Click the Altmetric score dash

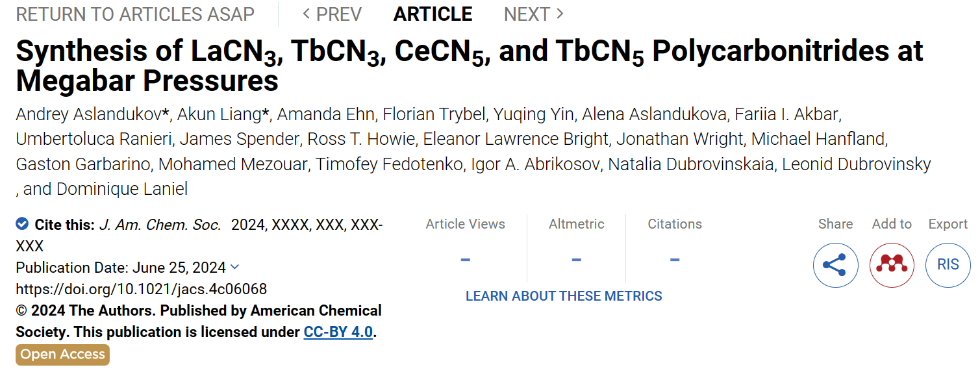pos(576,260)
